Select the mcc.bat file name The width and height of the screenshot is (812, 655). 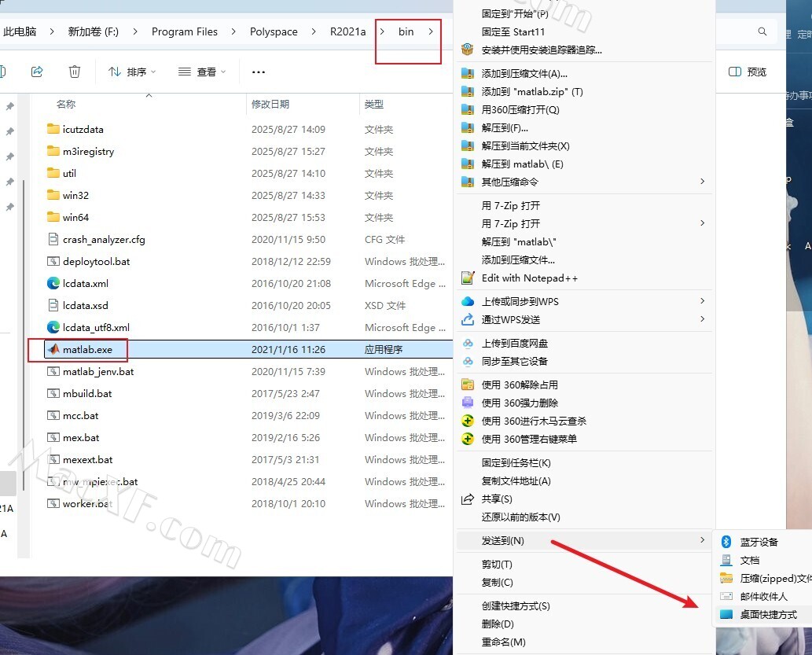point(80,416)
